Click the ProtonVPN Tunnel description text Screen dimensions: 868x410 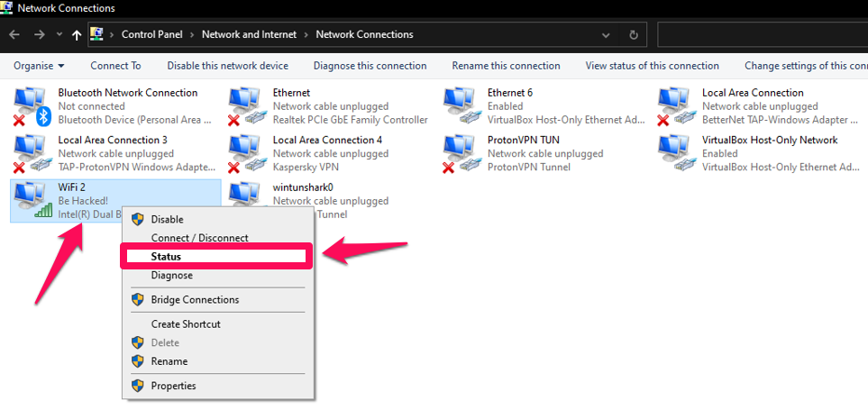tap(529, 167)
